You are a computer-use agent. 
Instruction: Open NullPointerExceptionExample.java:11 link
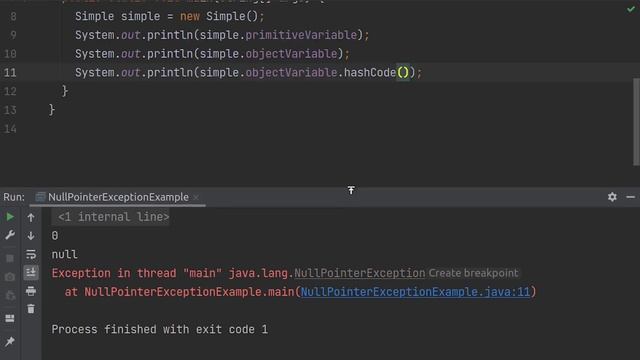coord(416,292)
